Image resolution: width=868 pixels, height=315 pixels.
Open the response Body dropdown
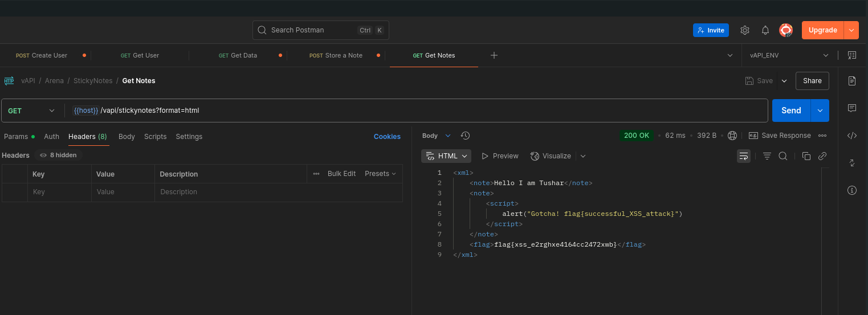tap(436, 136)
